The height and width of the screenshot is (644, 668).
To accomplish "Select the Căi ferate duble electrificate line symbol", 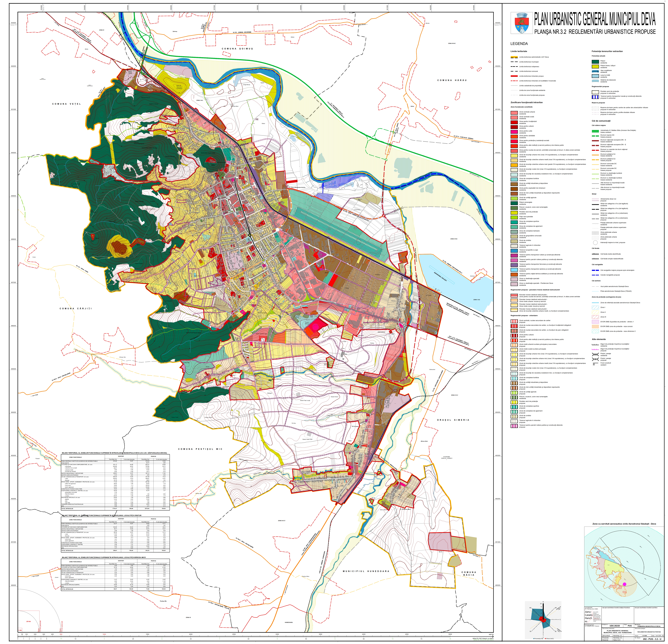I will tap(595, 254).
